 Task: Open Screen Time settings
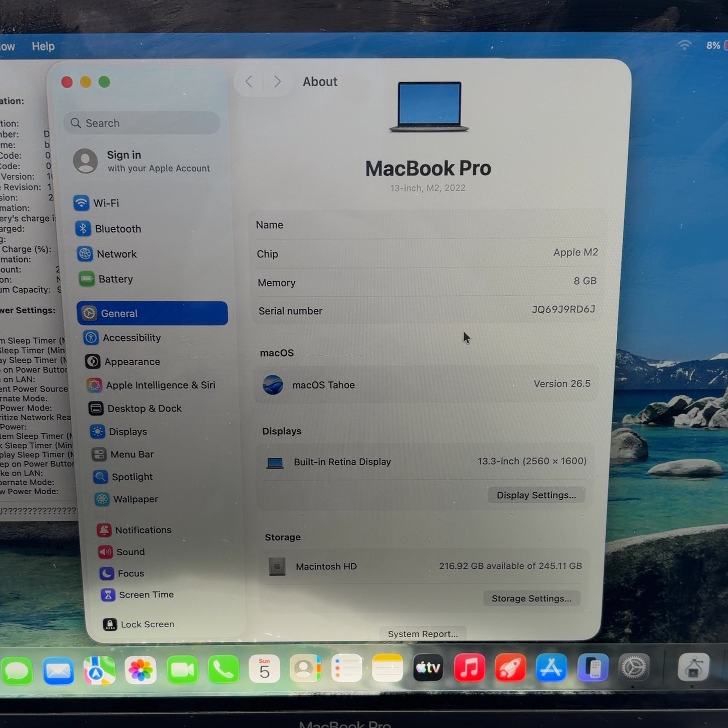[137, 594]
